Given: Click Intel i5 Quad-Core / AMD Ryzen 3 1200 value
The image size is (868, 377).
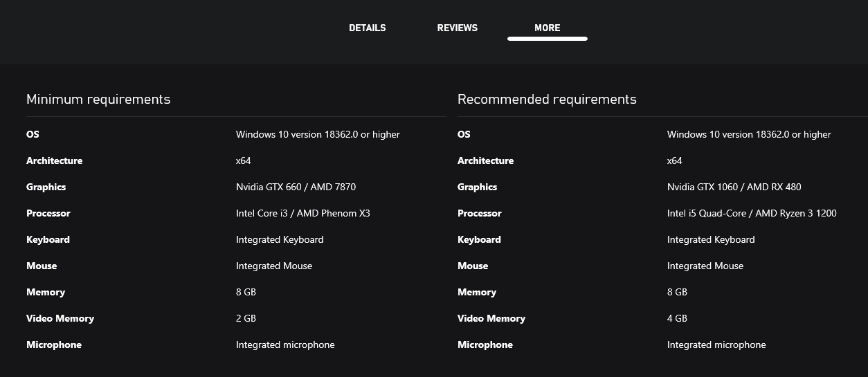Looking at the screenshot, I should (x=752, y=213).
